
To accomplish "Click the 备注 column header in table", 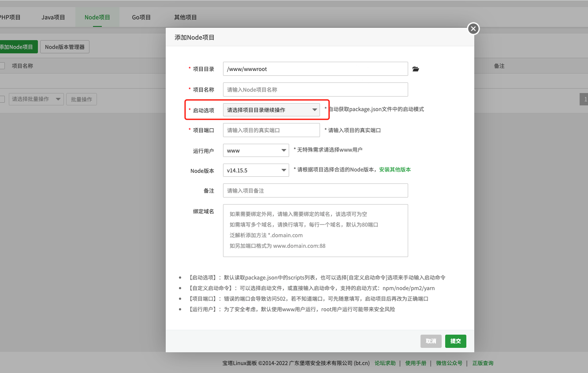I will 499,66.
